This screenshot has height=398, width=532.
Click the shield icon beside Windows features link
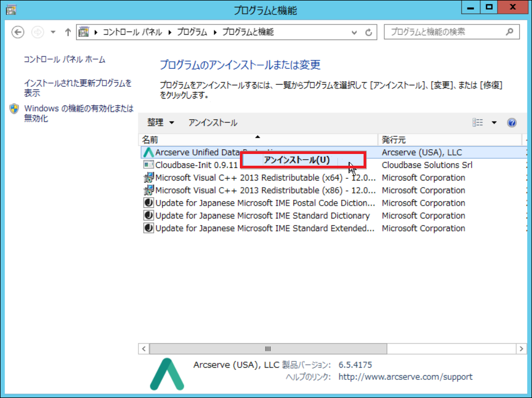point(14,109)
